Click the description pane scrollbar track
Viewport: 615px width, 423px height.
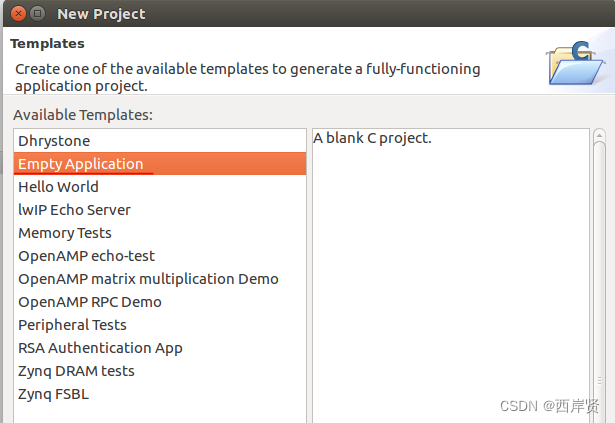(x=599, y=270)
